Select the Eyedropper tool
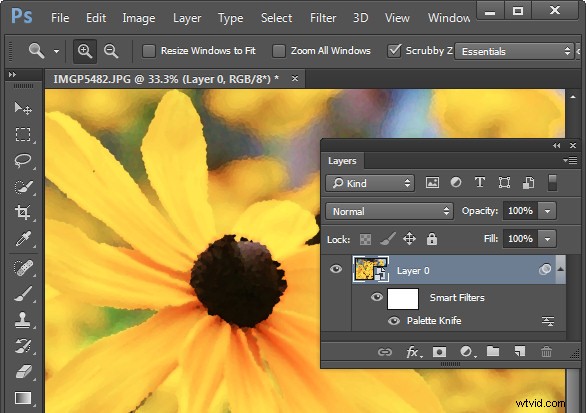The image size is (586, 413). click(23, 238)
